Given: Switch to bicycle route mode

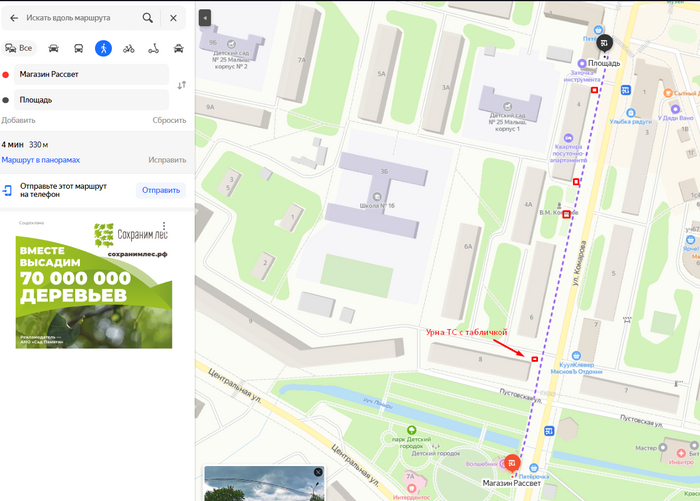Looking at the screenshot, I should pyautogui.click(x=129, y=48).
